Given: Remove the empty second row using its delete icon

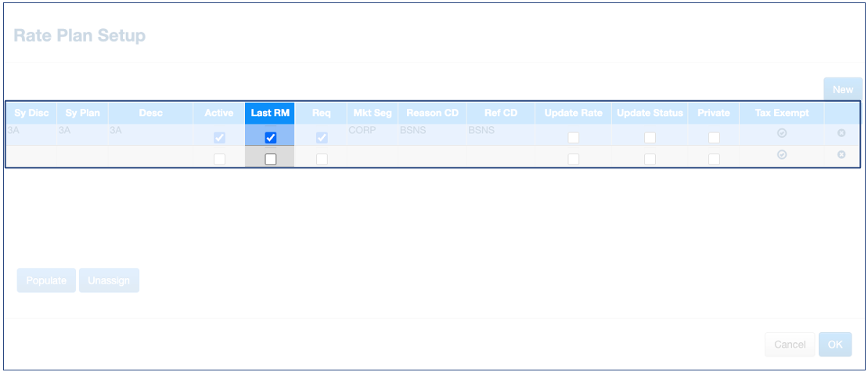Looking at the screenshot, I should click(841, 155).
